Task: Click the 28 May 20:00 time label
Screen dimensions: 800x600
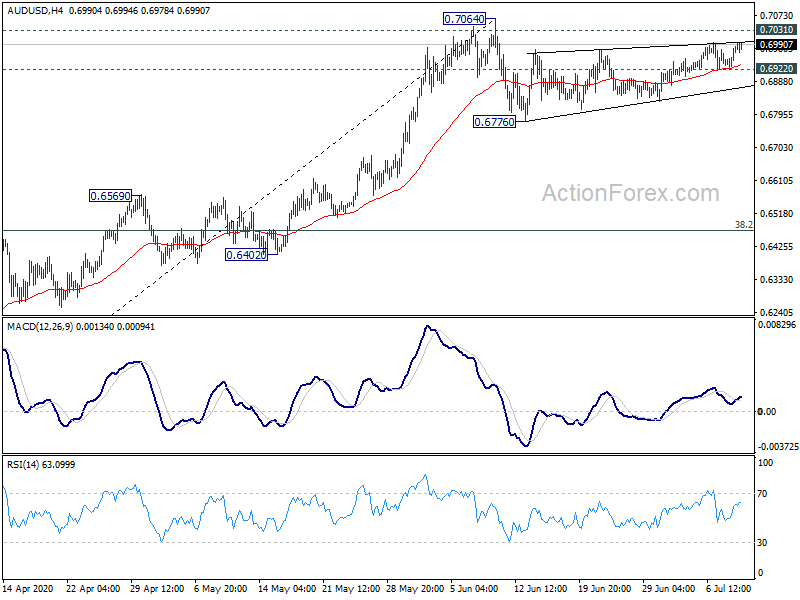Action: [413, 588]
